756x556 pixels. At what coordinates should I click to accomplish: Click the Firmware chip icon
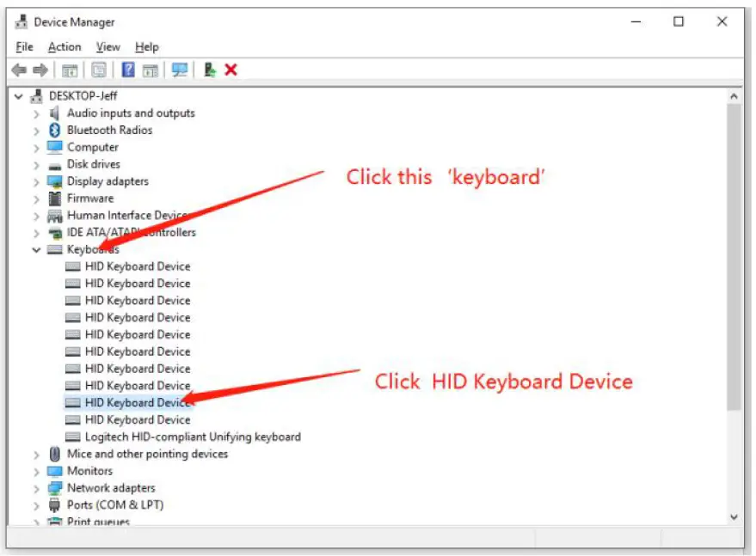(x=55, y=198)
